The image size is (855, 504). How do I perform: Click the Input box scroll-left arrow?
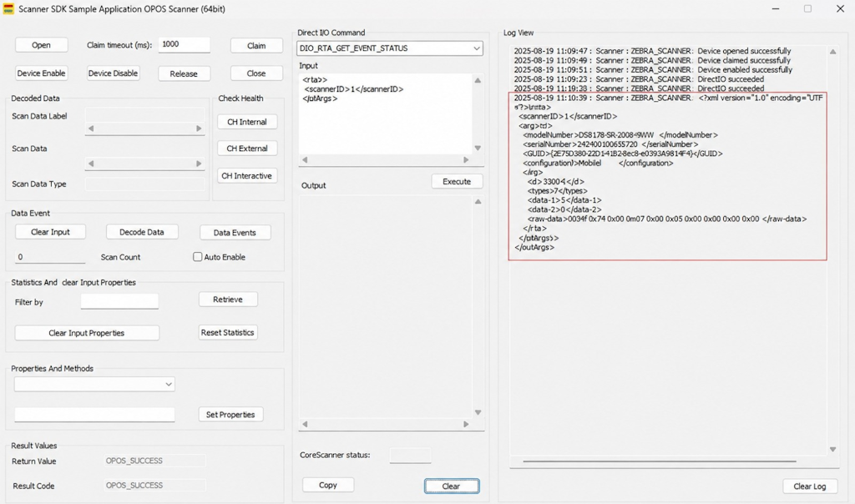click(305, 159)
